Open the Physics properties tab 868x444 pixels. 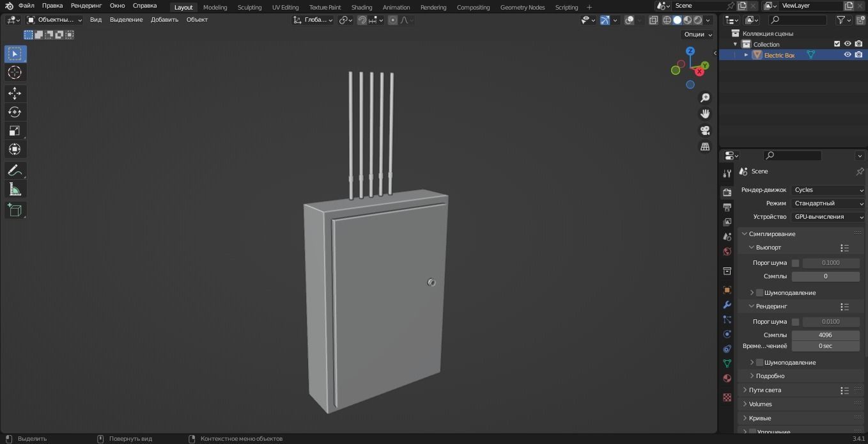click(x=727, y=334)
